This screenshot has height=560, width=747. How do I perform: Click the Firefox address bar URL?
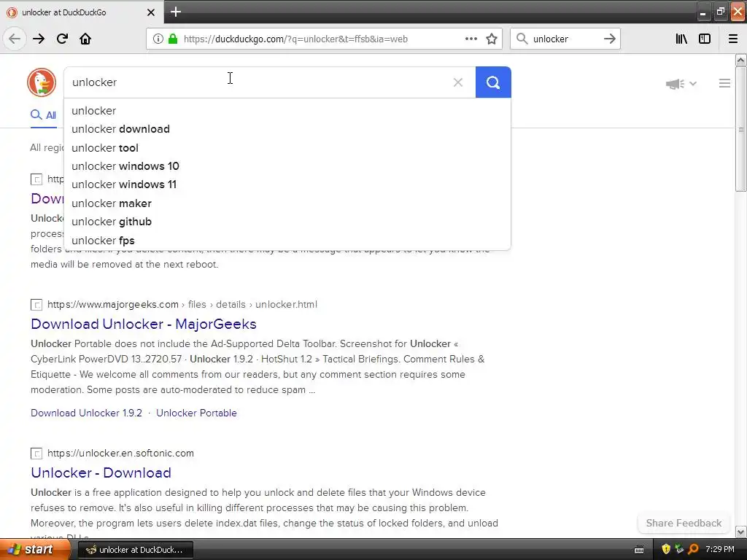pyautogui.click(x=295, y=39)
